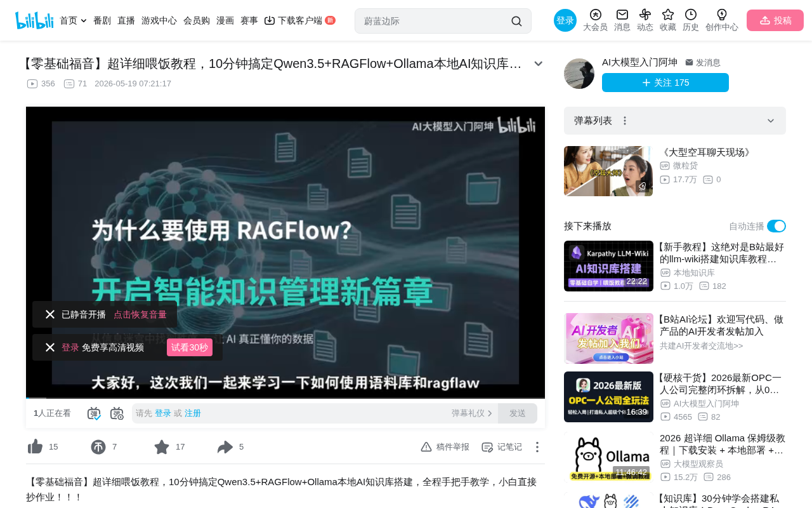Go to 游戏中心 in navigation

[x=159, y=20]
